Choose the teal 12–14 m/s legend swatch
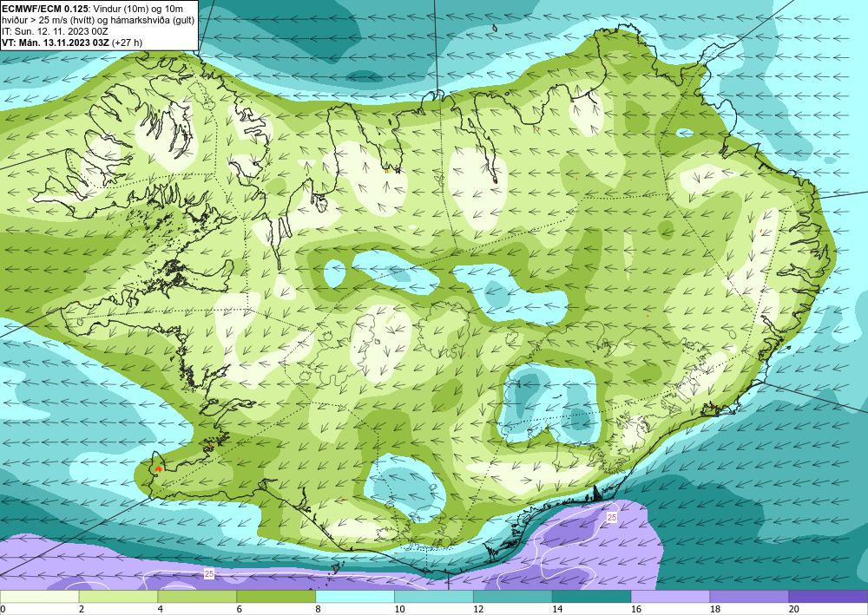Screen dimensions: 868x615 point(513,597)
